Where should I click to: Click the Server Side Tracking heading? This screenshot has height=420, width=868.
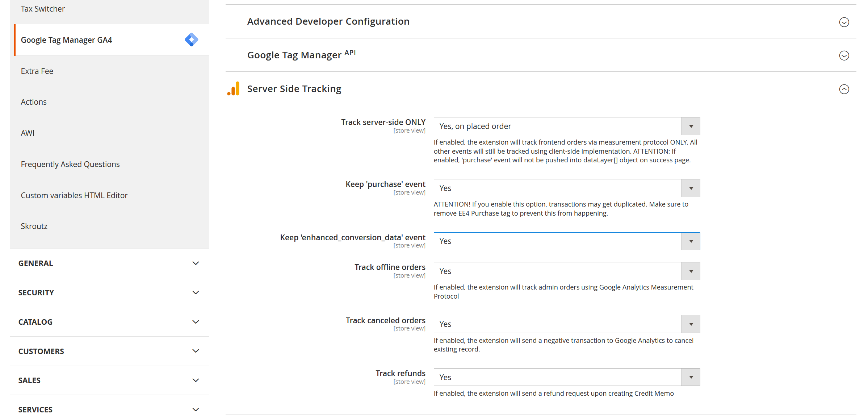[x=294, y=89]
